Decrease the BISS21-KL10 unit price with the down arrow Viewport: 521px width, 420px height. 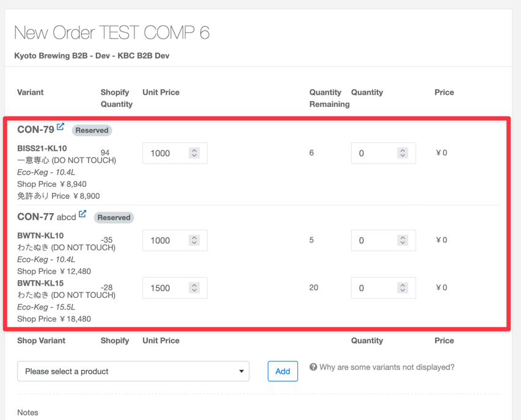194,156
